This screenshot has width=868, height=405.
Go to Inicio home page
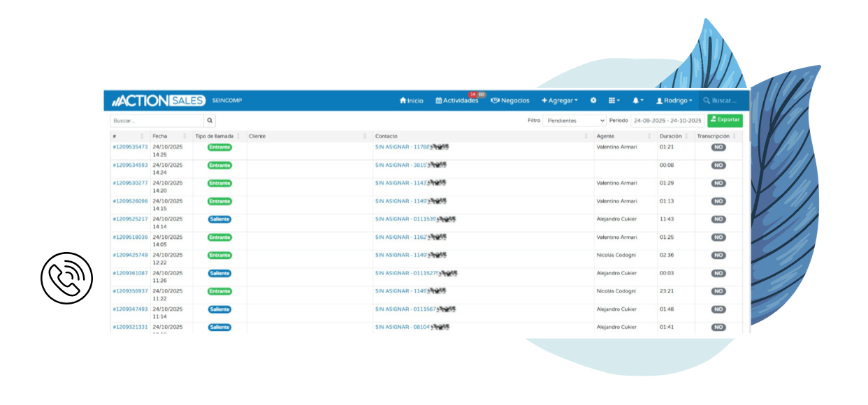tap(412, 101)
